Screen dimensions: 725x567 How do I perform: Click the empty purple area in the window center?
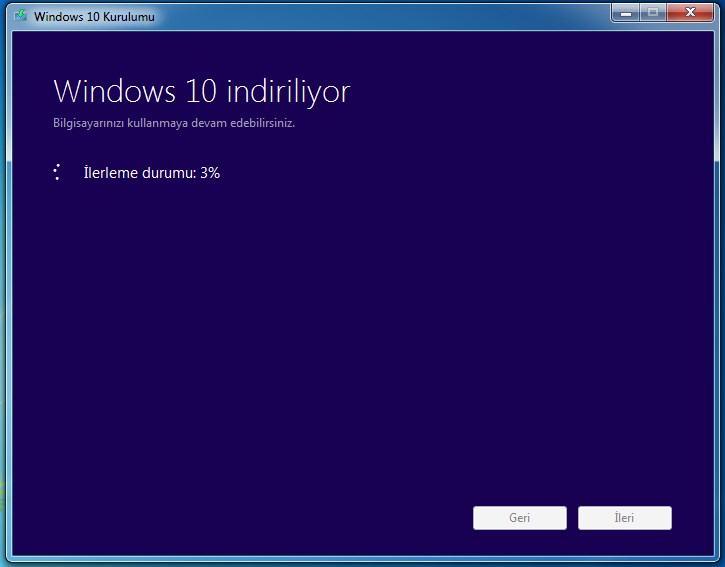click(x=362, y=330)
